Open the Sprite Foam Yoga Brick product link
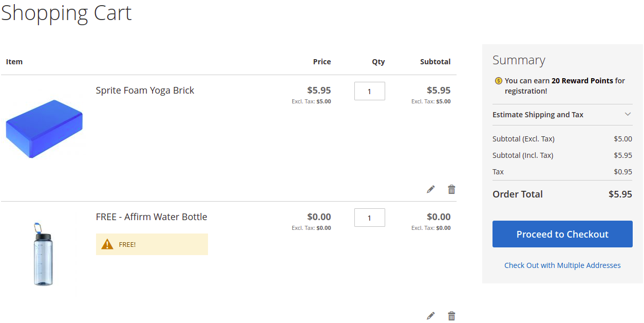This screenshot has width=644, height=323. click(145, 91)
